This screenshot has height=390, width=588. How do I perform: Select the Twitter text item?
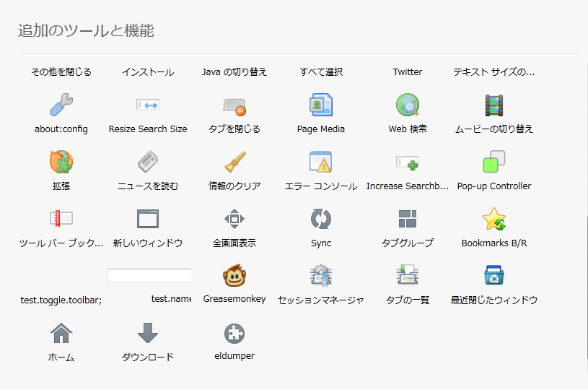coord(408,71)
